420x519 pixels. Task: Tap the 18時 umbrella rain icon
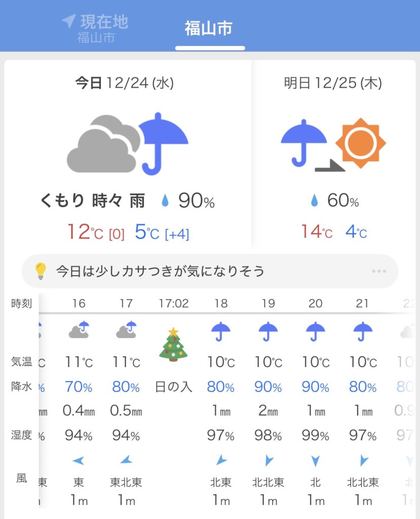(x=221, y=332)
